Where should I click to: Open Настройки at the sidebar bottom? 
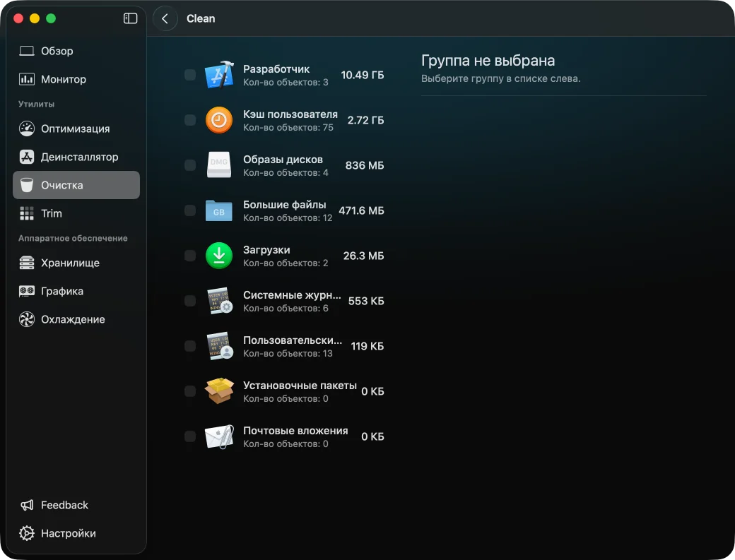(x=76, y=533)
